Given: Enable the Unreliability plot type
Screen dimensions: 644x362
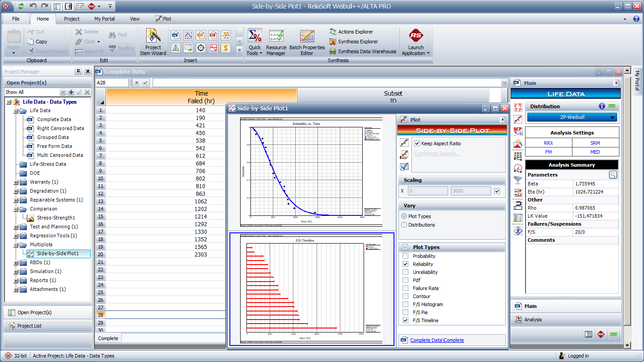Looking at the screenshot, I should (x=405, y=272).
